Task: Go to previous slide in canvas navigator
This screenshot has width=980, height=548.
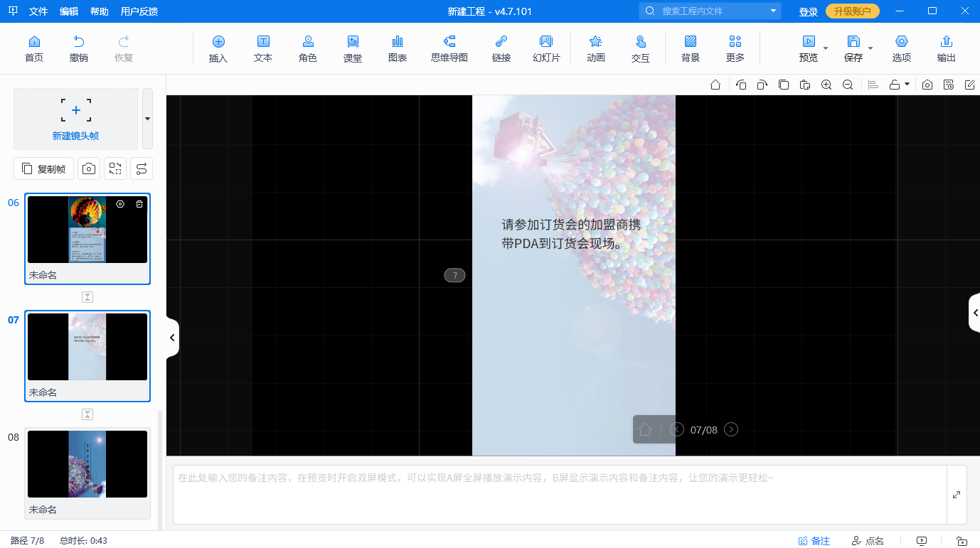Action: pos(677,429)
